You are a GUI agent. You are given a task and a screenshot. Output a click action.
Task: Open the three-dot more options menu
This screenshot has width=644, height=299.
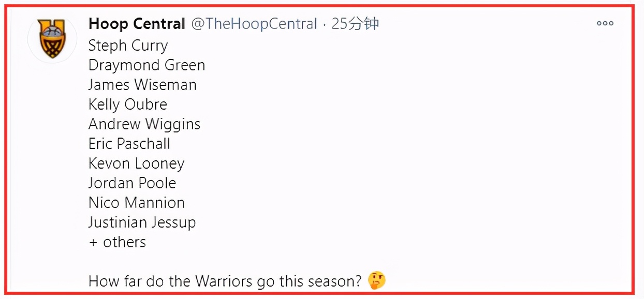coord(605,23)
